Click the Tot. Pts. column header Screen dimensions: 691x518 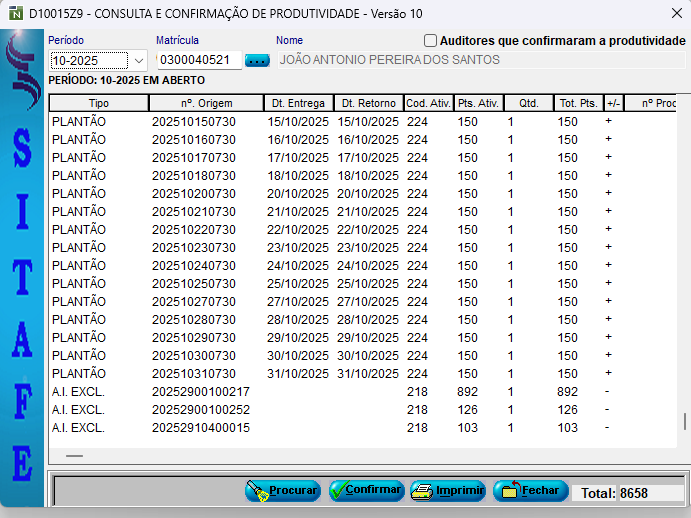click(578, 103)
